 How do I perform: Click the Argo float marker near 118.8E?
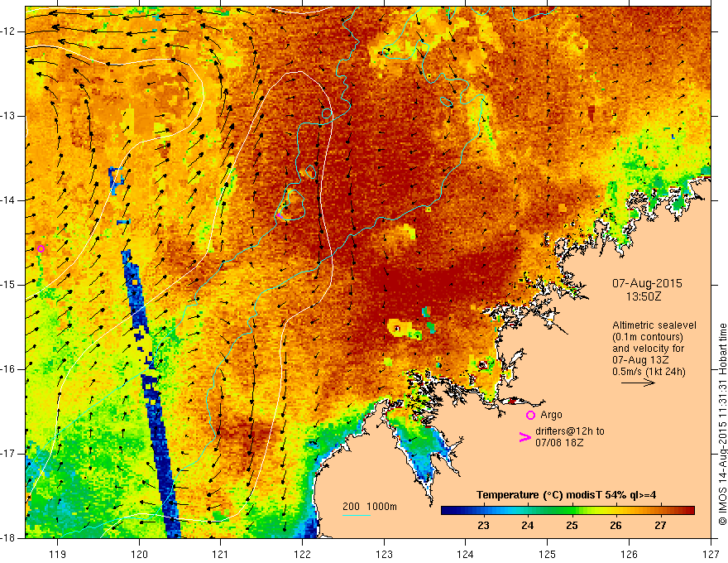[41, 248]
